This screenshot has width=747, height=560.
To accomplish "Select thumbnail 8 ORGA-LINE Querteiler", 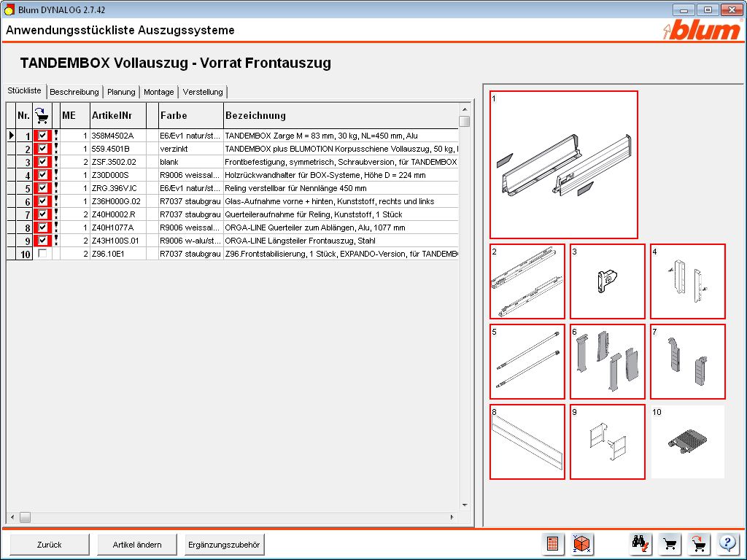I will pyautogui.click(x=527, y=442).
